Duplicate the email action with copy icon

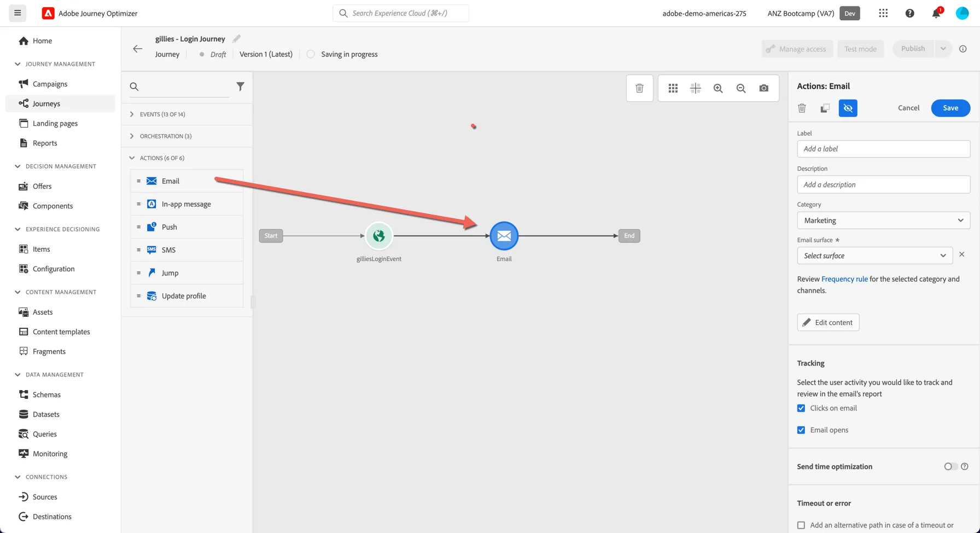[825, 108]
